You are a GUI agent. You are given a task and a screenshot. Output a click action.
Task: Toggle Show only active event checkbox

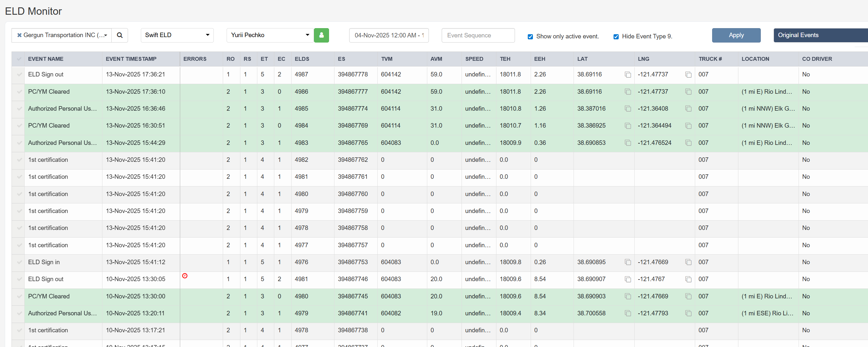[x=530, y=37]
